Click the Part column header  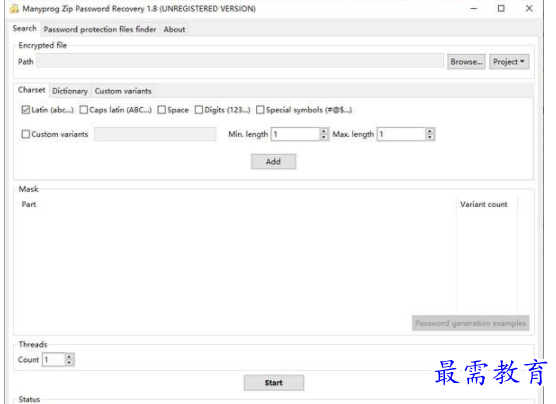tap(29, 204)
